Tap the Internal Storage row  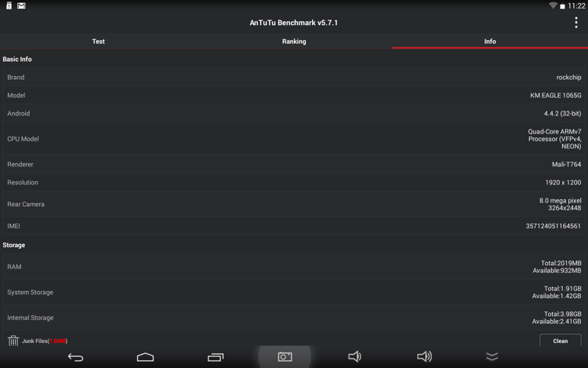click(294, 318)
